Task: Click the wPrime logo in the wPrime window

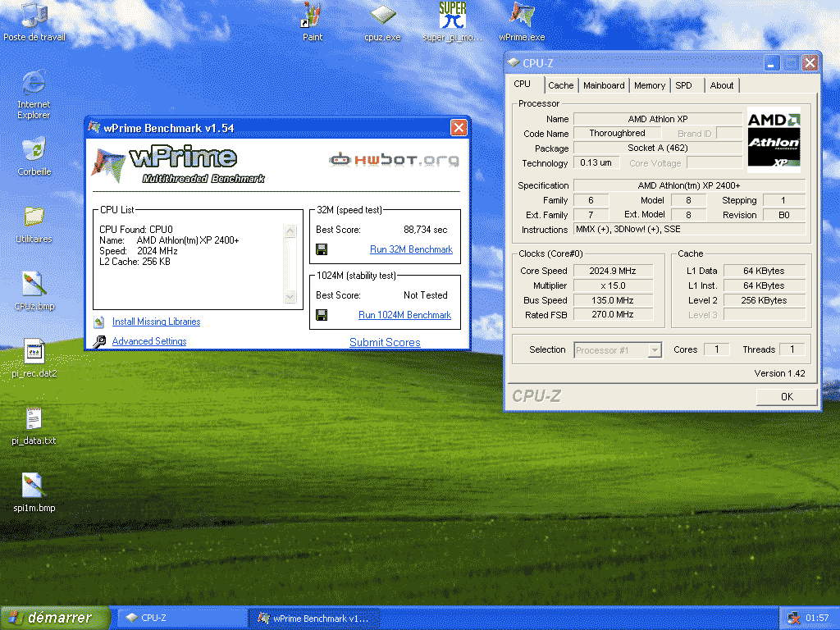Action: point(180,164)
